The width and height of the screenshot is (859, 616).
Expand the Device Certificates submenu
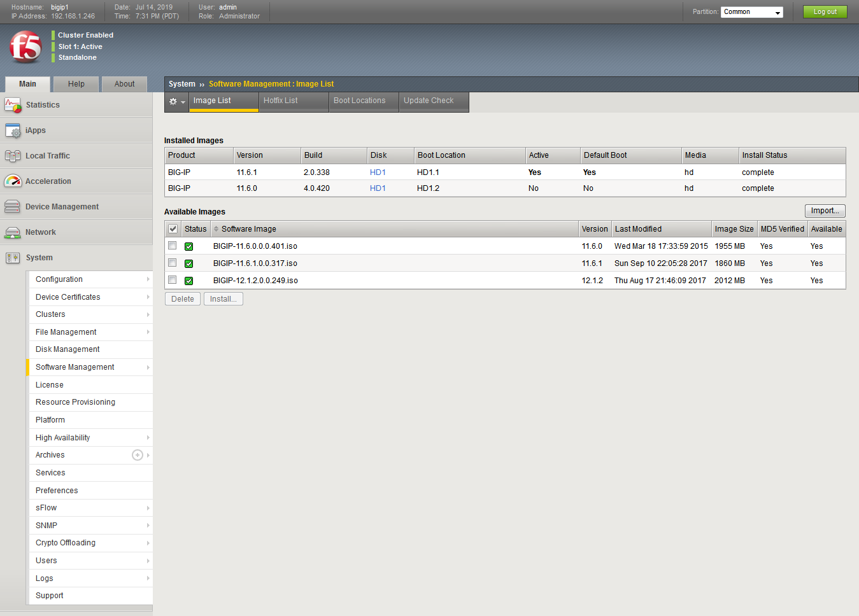pos(148,297)
